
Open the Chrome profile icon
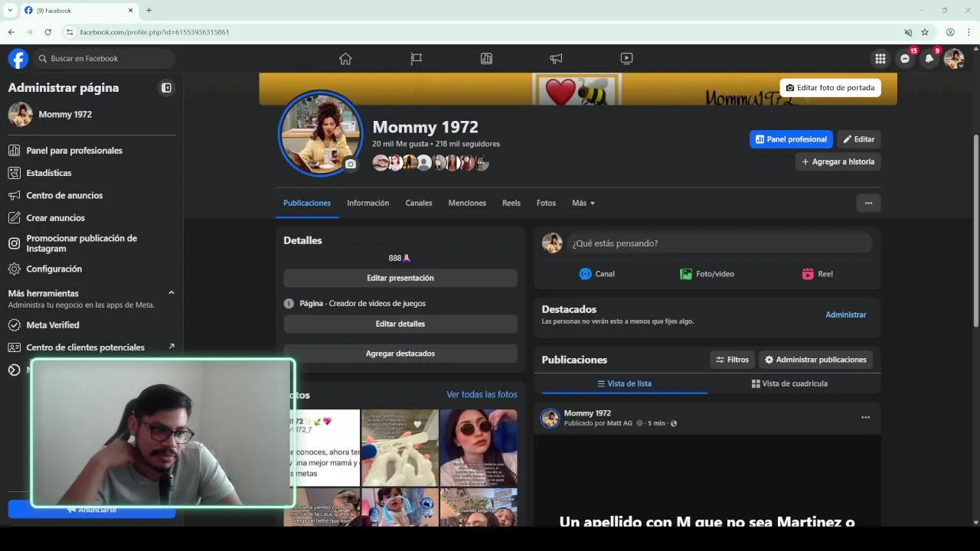[950, 32]
